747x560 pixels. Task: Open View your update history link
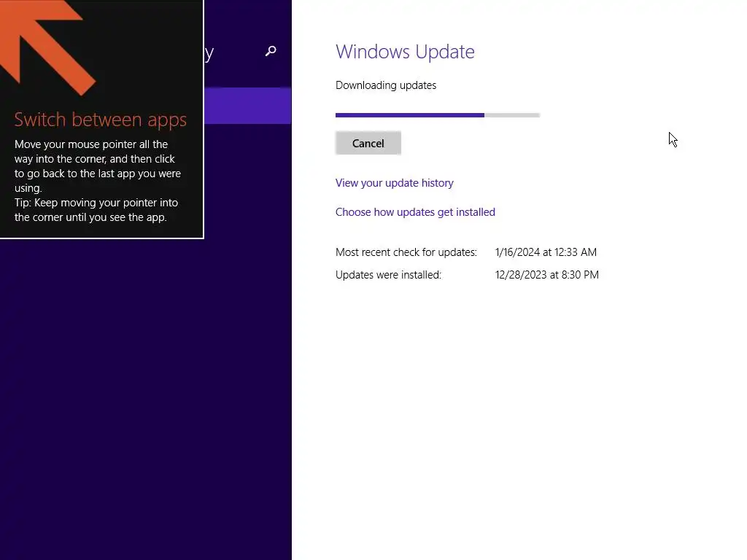tap(395, 183)
